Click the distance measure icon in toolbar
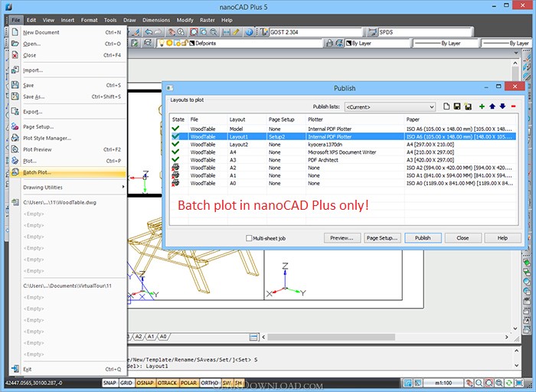The width and height of the screenshot is (536, 392). (x=226, y=32)
